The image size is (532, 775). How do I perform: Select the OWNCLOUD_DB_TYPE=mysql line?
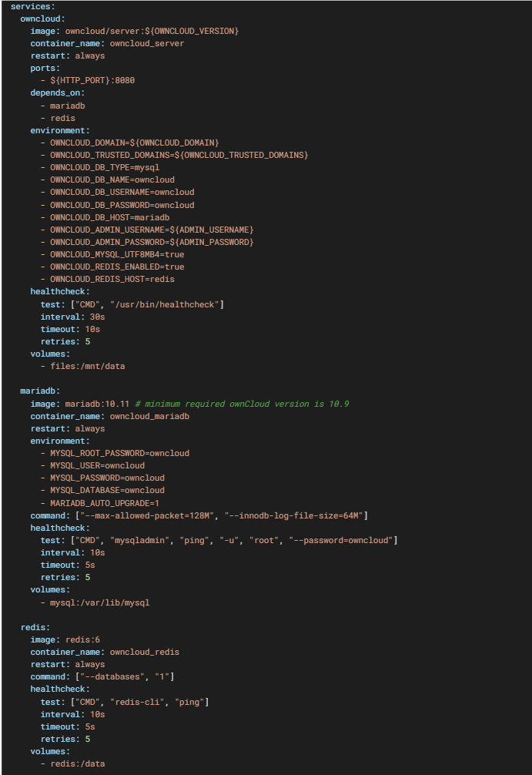[105, 167]
